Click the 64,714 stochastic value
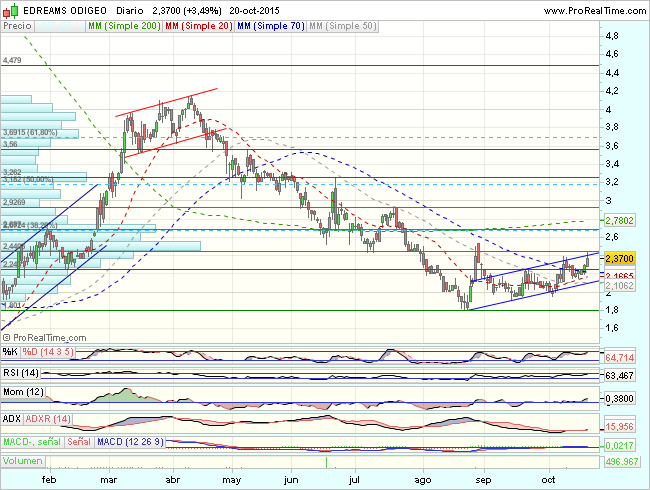 [x=619, y=357]
